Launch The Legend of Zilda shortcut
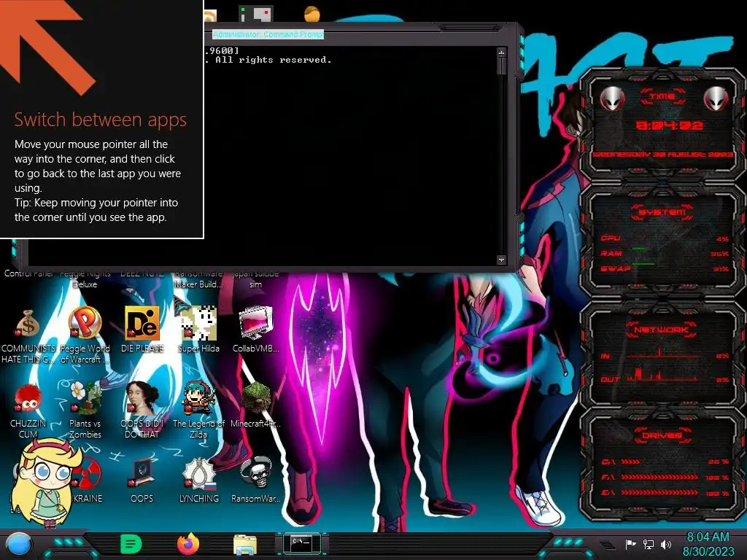This screenshot has width=747, height=560. 198,398
